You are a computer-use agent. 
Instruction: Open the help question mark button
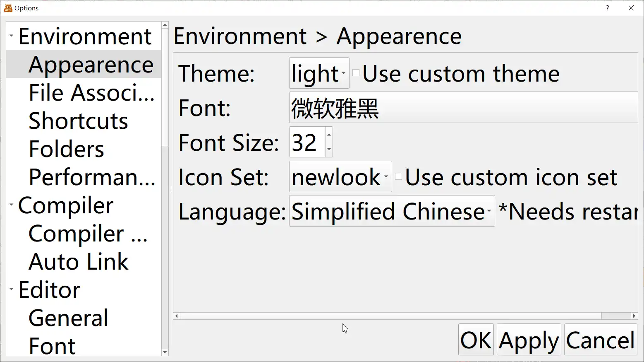[x=607, y=8]
